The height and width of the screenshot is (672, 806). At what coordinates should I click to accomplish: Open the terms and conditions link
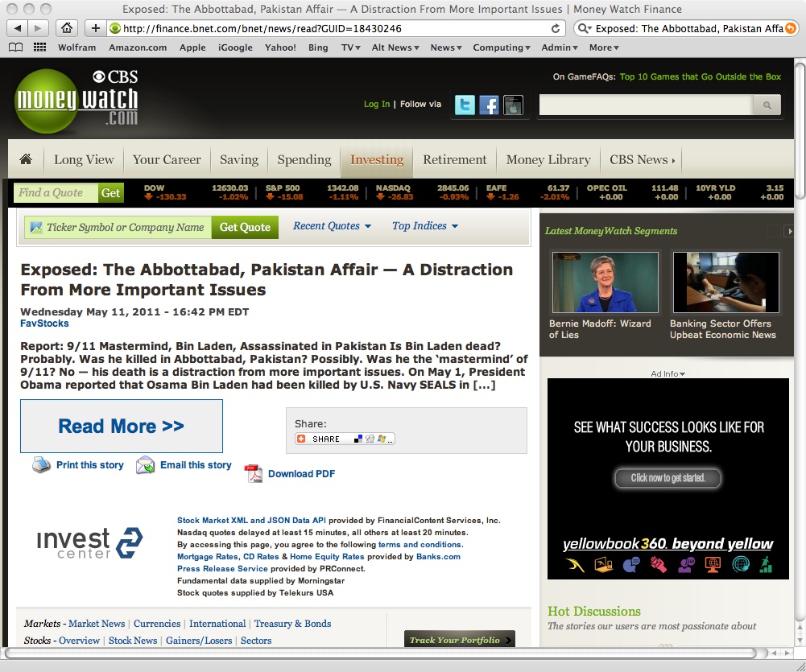(x=420, y=545)
